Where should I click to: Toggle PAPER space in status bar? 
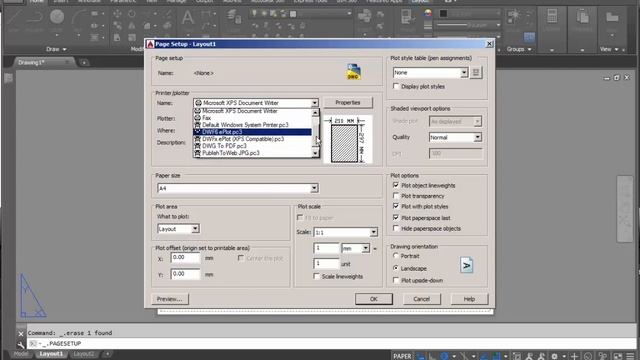tap(402, 356)
